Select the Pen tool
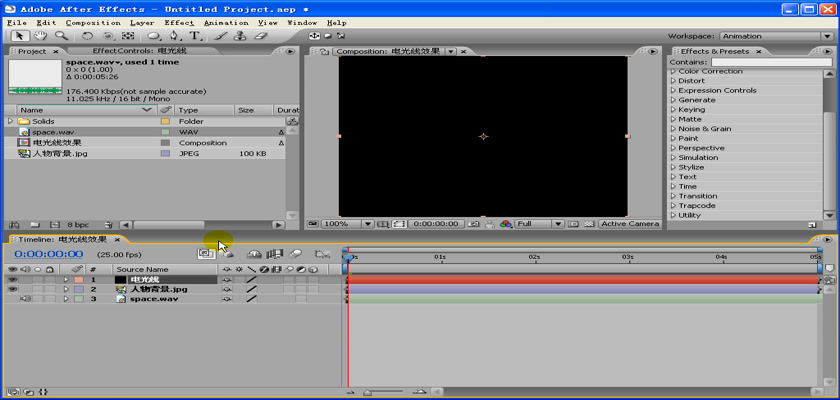This screenshot has width=840, height=400. [174, 36]
